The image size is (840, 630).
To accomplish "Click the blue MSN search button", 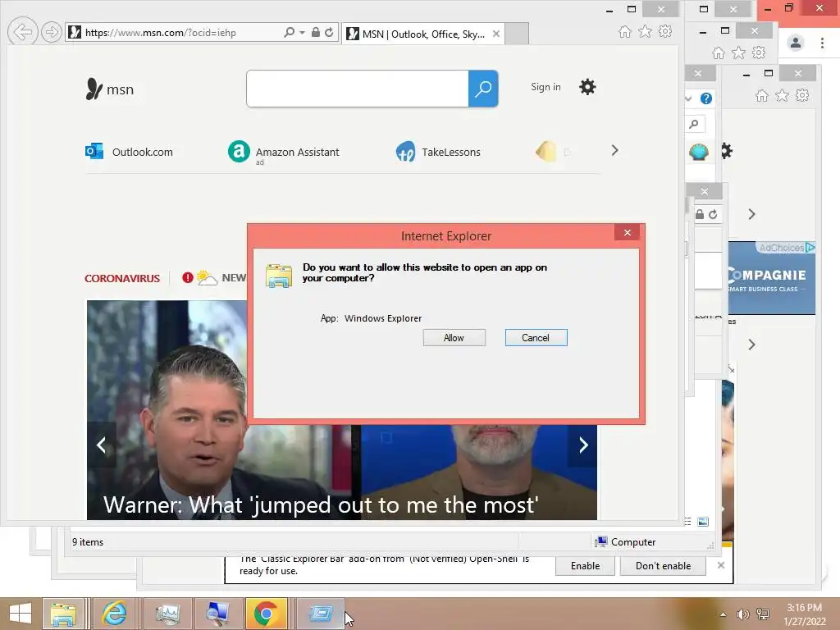I will click(x=483, y=89).
